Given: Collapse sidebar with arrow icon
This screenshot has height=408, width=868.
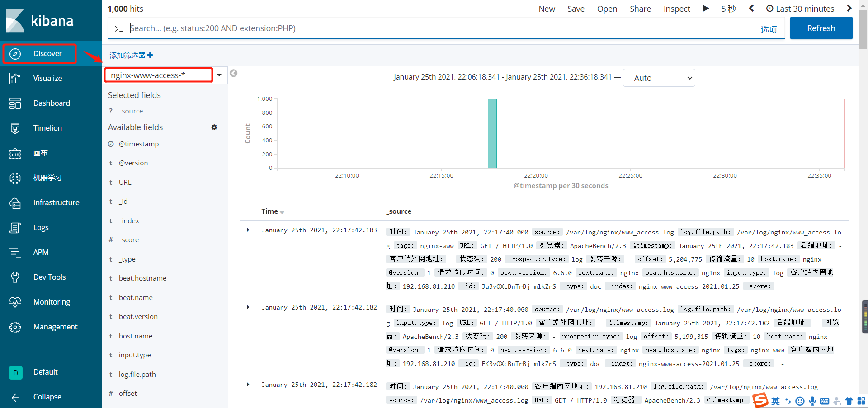Looking at the screenshot, I should pyautogui.click(x=15, y=397).
